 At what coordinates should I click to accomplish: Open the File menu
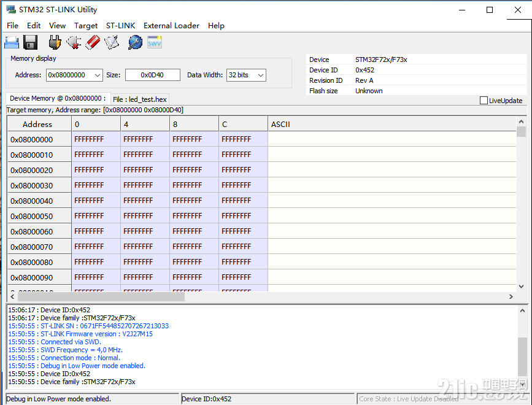[x=12, y=25]
